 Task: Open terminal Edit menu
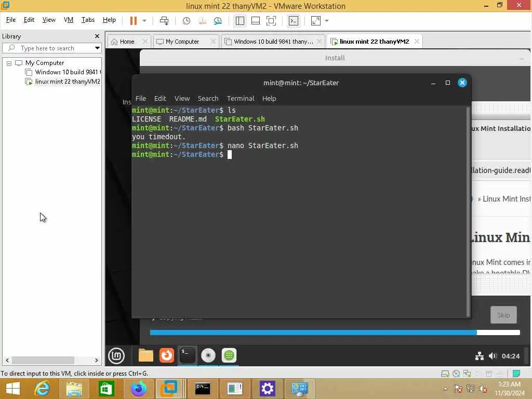(160, 98)
